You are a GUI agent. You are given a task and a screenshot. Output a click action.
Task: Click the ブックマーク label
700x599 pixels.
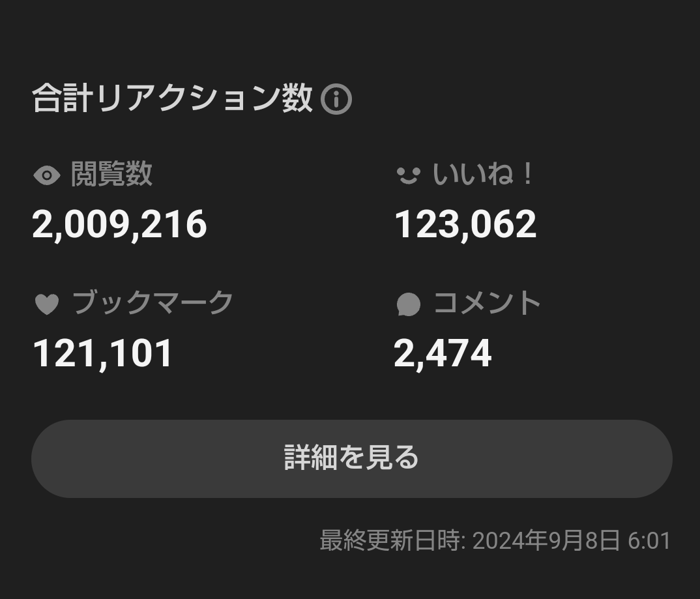point(153,303)
